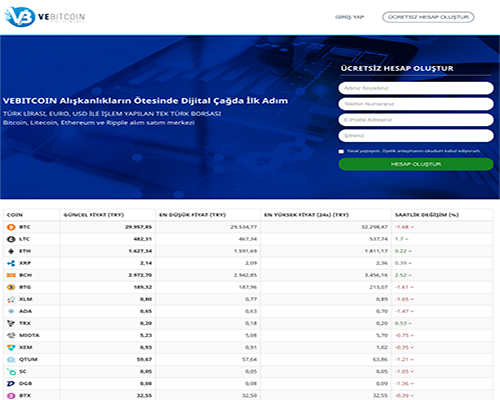This screenshot has width=500, height=400.
Task: Click ÜCRETSİZ HESAP OLUŞTUR header button
Action: (428, 17)
